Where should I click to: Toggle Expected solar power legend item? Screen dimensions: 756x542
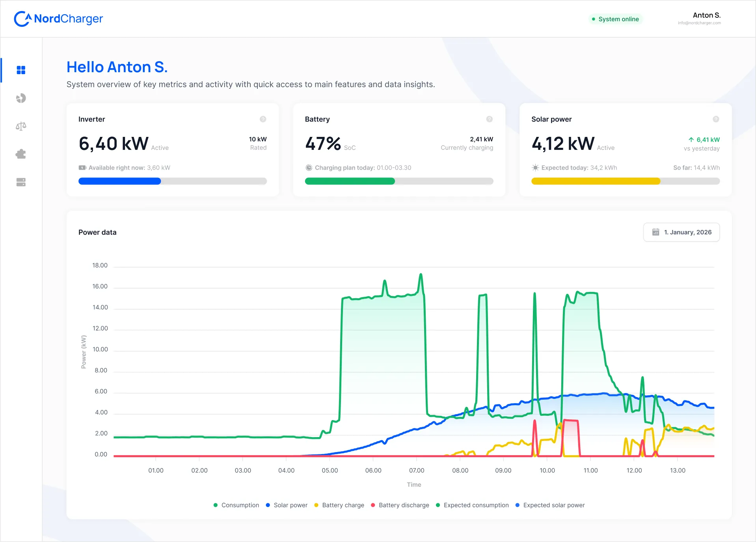550,505
